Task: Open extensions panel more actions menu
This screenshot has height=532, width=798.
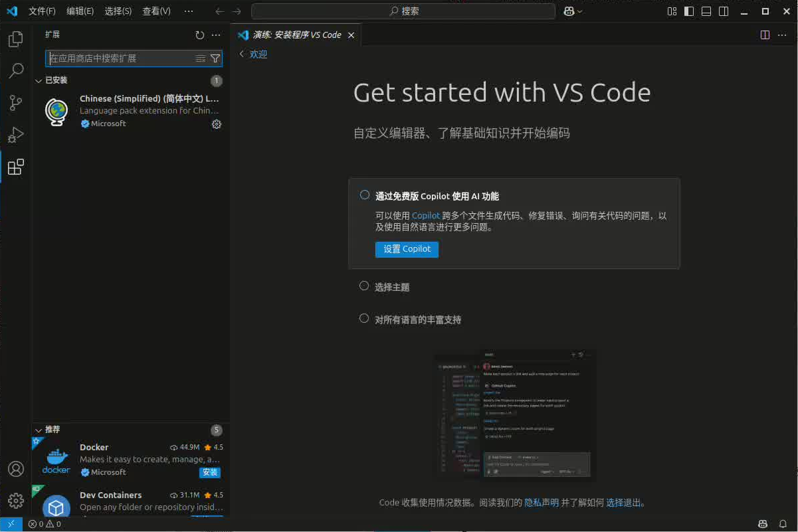Action: [216, 35]
